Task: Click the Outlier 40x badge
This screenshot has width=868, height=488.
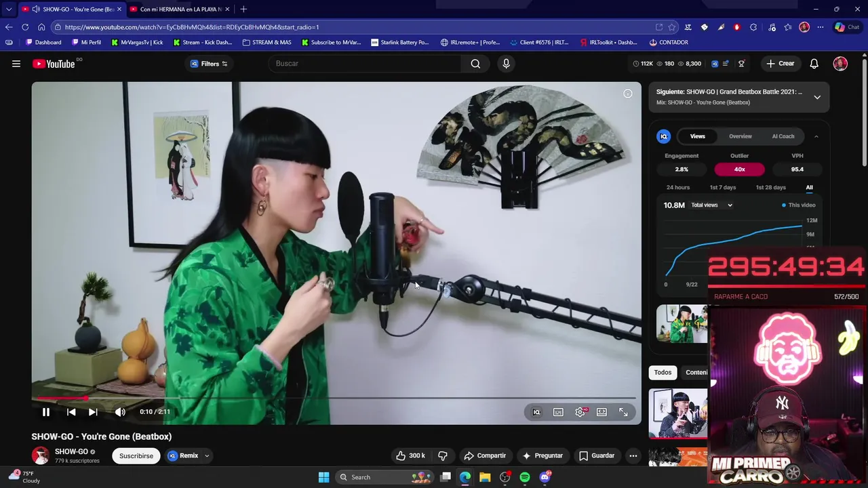Action: click(x=739, y=169)
